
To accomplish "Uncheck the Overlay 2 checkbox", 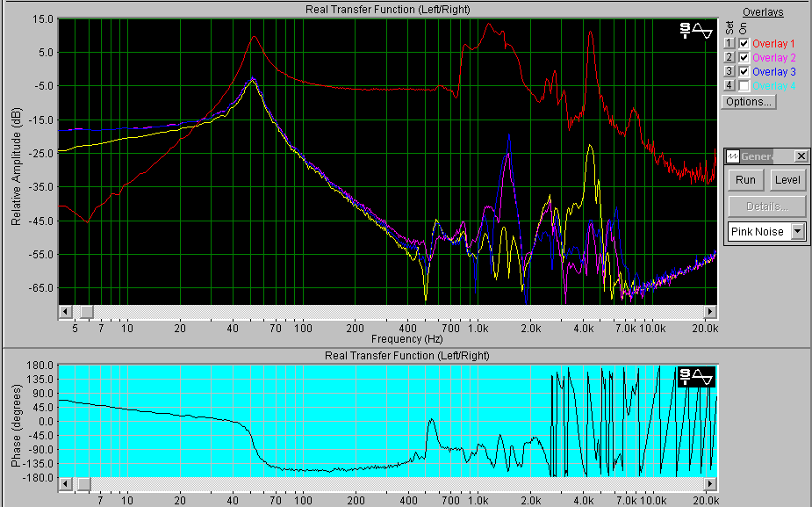I will click(x=744, y=57).
